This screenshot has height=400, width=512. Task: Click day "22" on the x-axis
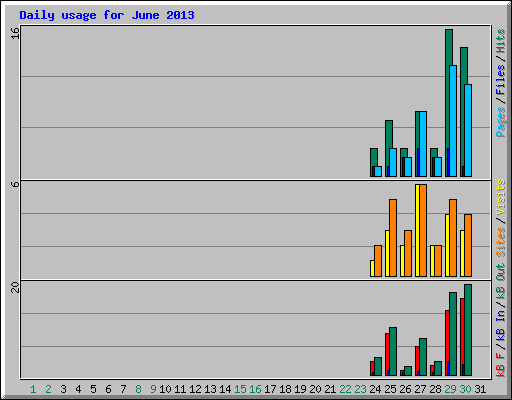pyautogui.click(x=345, y=389)
